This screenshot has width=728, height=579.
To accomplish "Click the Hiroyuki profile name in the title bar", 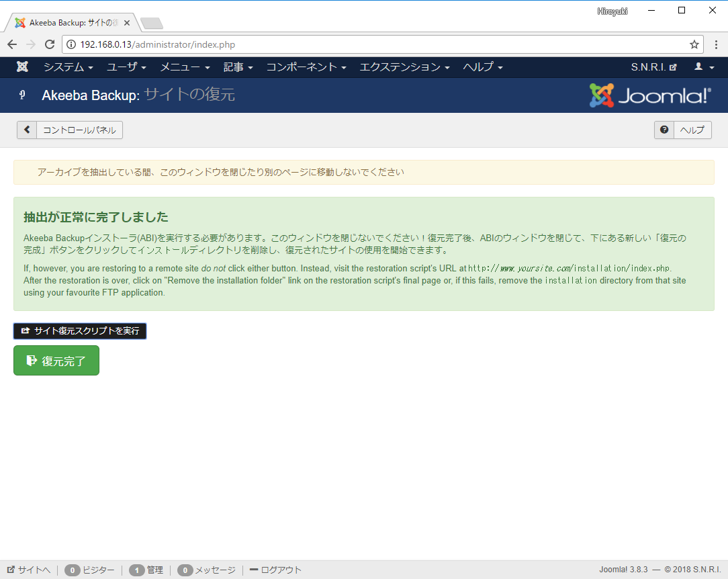I will tap(612, 11).
